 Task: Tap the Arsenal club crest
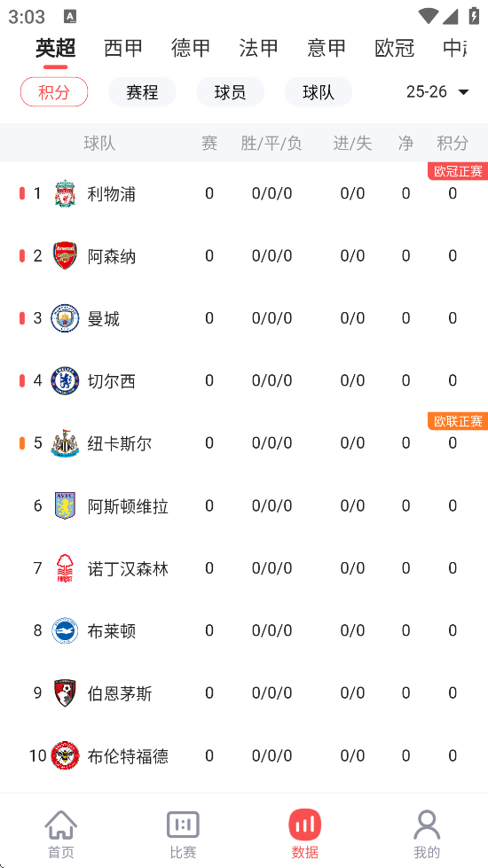click(65, 255)
